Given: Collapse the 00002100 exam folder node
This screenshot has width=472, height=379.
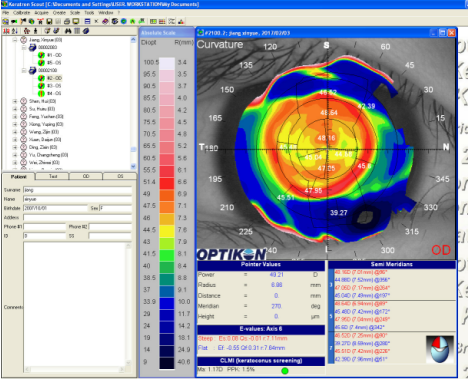Looking at the screenshot, I should (24, 70).
